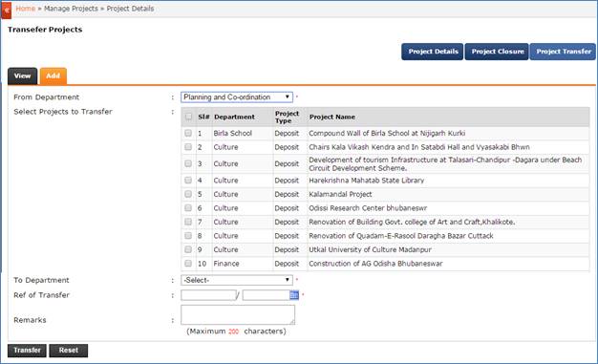
Task: Check Harekrishna Mahatab State Library row
Action: click(x=188, y=181)
